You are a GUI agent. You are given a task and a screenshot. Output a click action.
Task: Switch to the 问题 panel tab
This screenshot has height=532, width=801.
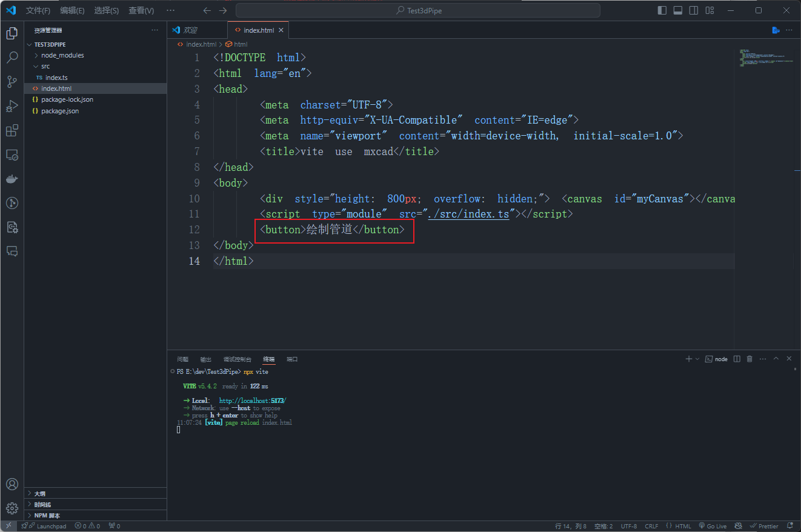tap(182, 359)
